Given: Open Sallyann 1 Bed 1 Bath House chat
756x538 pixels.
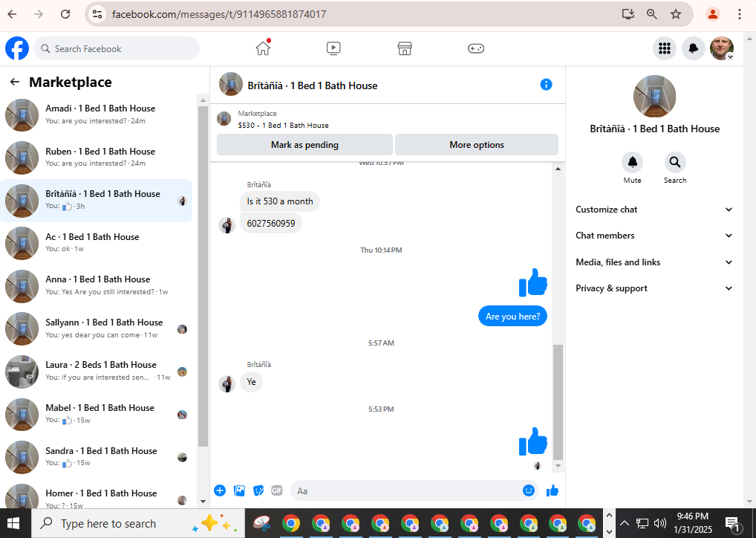Looking at the screenshot, I should pos(97,328).
